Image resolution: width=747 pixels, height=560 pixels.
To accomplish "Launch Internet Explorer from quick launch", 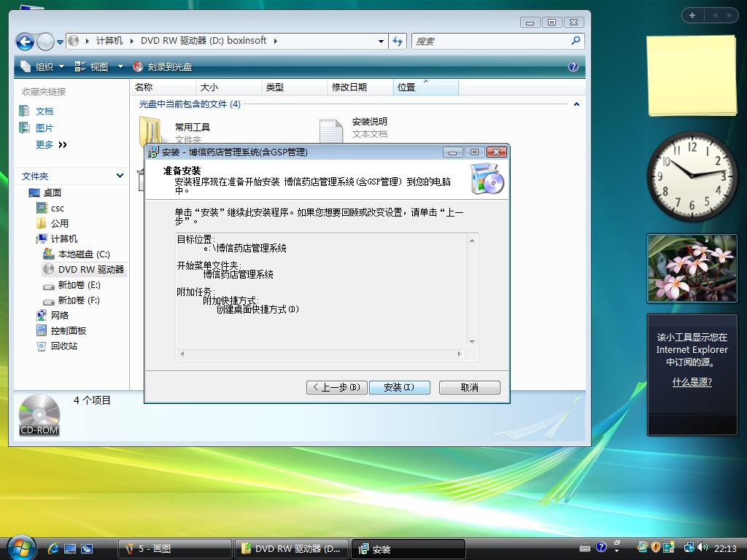I will 53,548.
